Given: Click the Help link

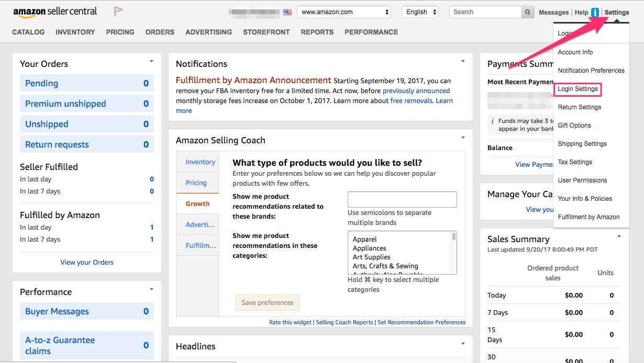Looking at the screenshot, I should click(581, 13).
